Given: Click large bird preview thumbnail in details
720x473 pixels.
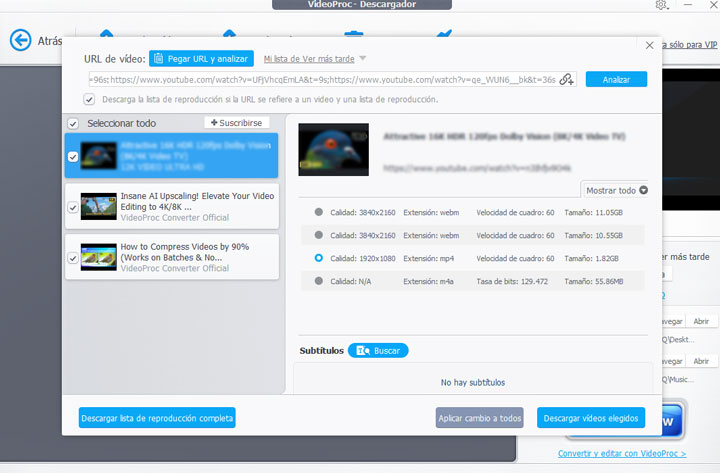Looking at the screenshot, I should (x=333, y=149).
